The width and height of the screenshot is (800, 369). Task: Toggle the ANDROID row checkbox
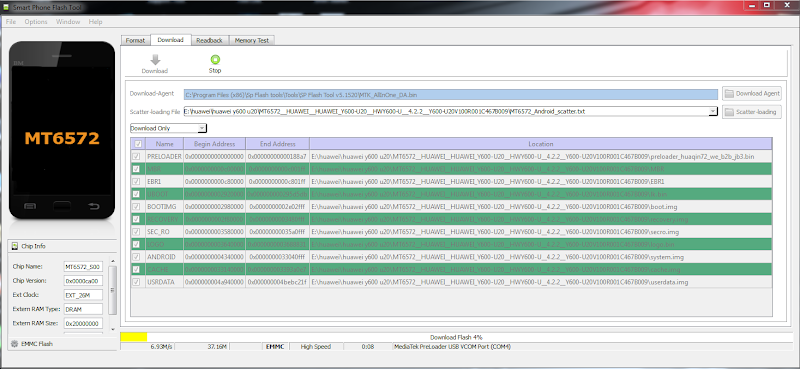pos(136,257)
